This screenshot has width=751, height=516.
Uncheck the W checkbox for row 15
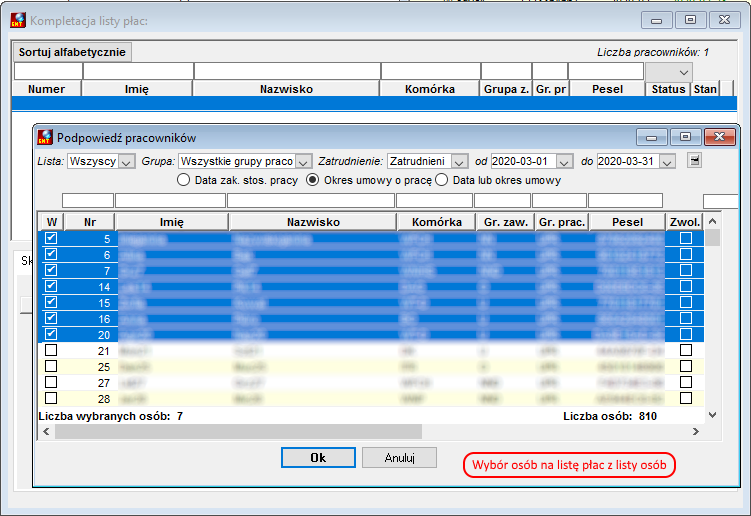click(51, 302)
